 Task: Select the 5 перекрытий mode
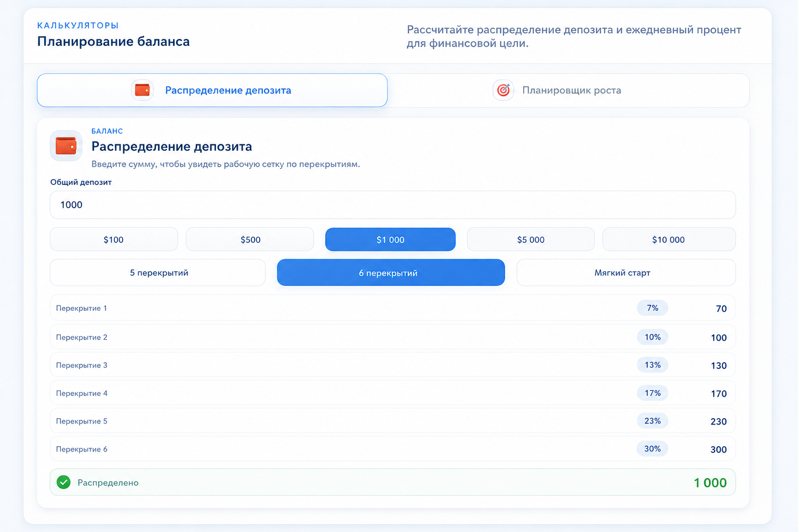pyautogui.click(x=157, y=273)
